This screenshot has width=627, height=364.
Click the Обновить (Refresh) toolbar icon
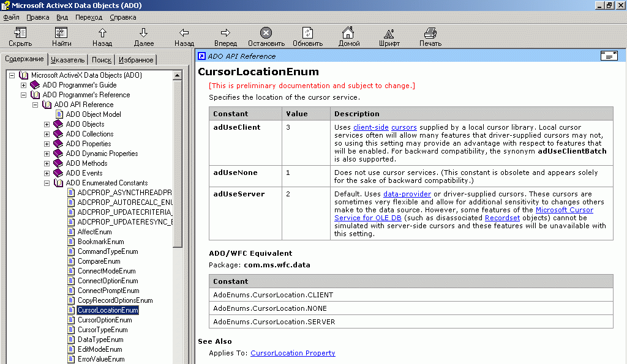pyautogui.click(x=307, y=33)
